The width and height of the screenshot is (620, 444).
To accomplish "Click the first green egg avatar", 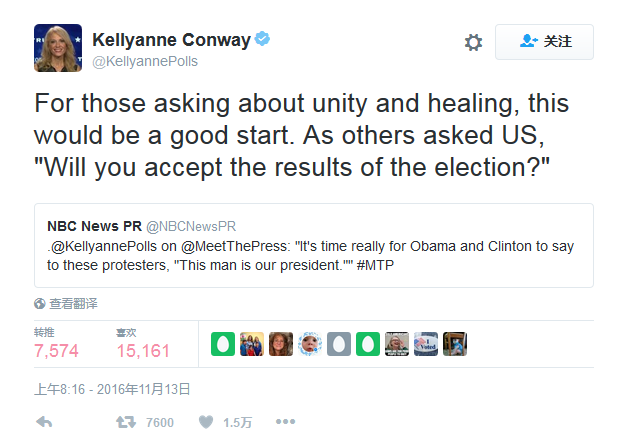I will 223,344.
